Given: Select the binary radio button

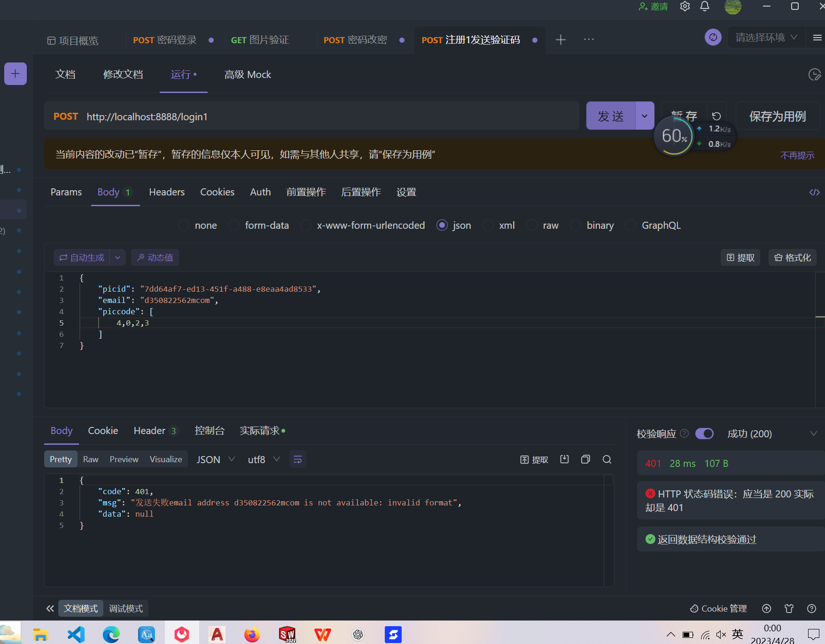Looking at the screenshot, I should click(x=576, y=225).
